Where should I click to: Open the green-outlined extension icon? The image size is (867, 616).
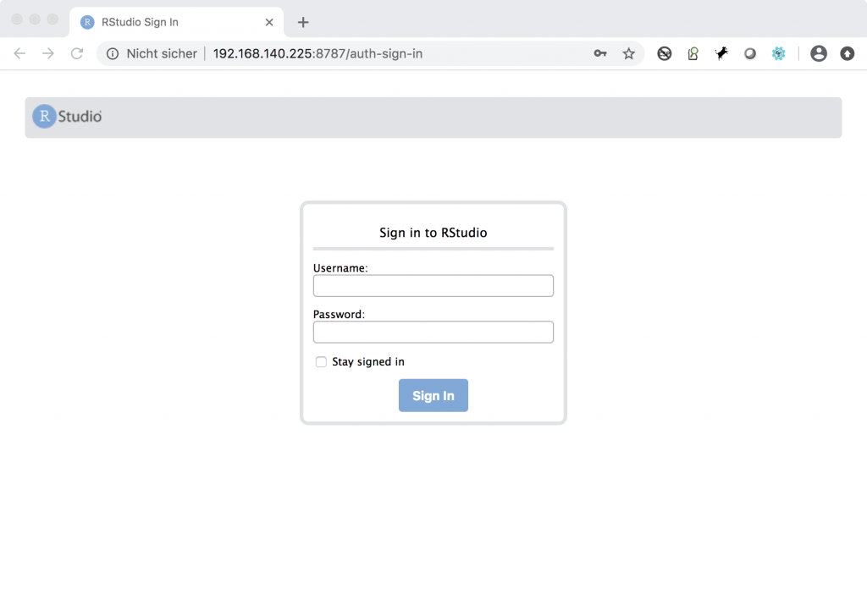693,53
